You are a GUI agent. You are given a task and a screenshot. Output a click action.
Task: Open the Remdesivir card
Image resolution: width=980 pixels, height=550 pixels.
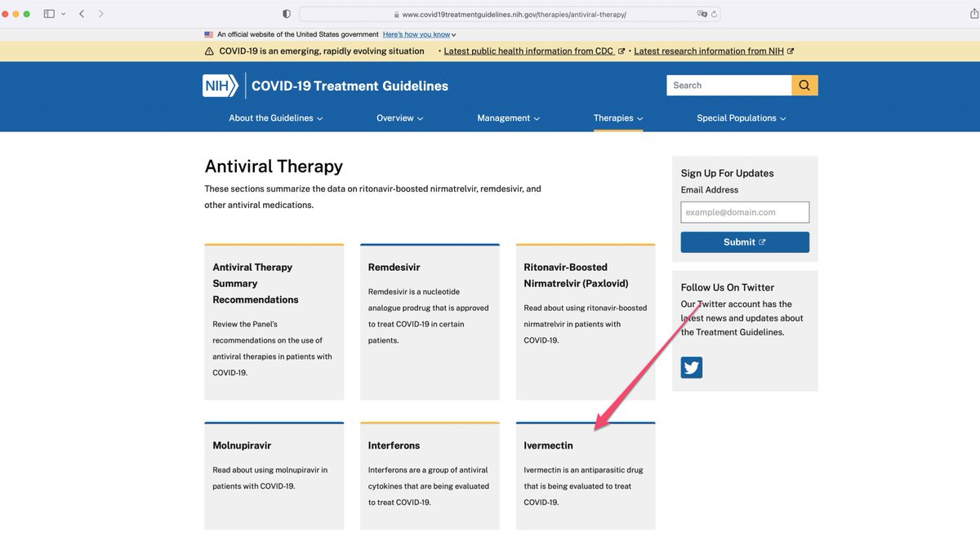430,322
